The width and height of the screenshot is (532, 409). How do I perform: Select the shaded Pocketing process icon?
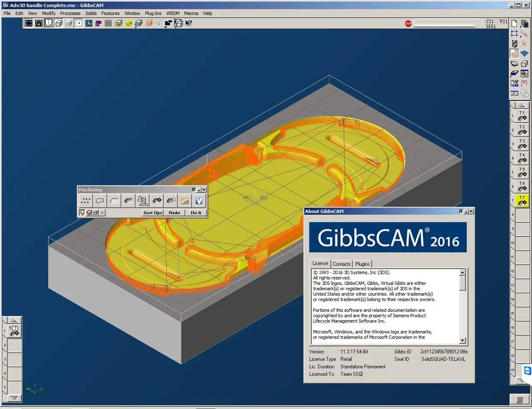click(128, 201)
